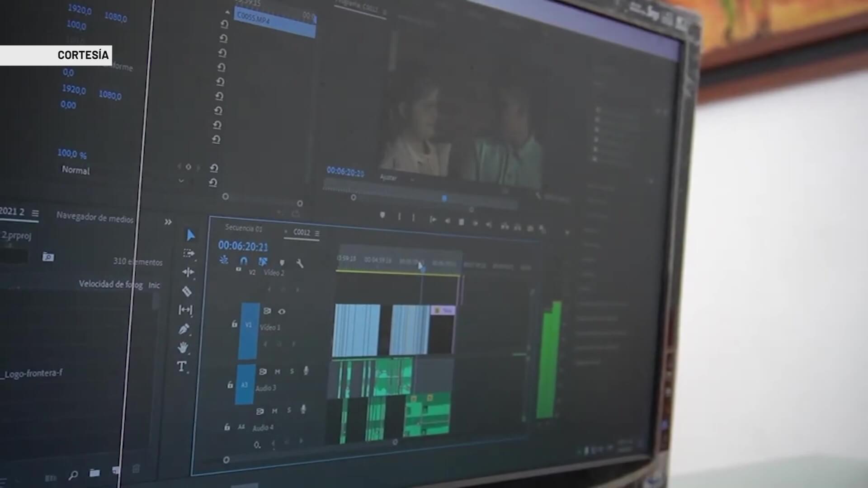Click Mark Out button in program monitor
The height and width of the screenshot is (488, 868).
413,218
